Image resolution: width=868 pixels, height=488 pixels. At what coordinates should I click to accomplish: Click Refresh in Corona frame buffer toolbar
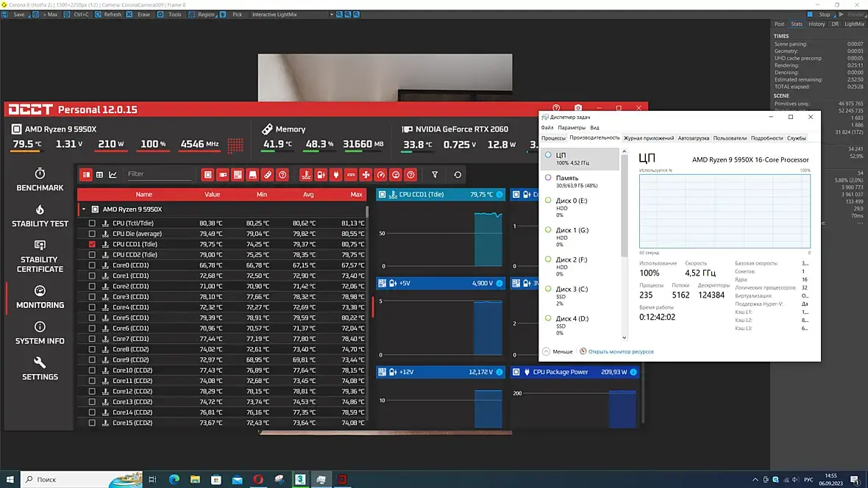pyautogui.click(x=108, y=15)
